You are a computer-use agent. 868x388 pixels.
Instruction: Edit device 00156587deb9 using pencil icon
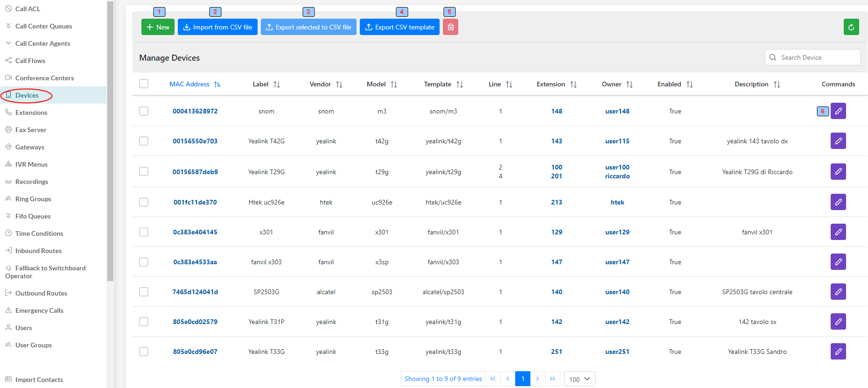coord(838,171)
